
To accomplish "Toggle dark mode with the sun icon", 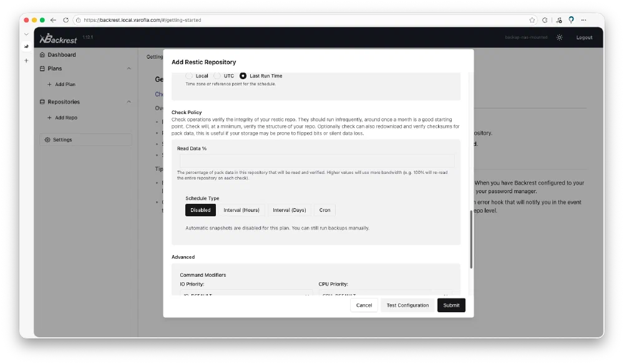I will pyautogui.click(x=560, y=37).
